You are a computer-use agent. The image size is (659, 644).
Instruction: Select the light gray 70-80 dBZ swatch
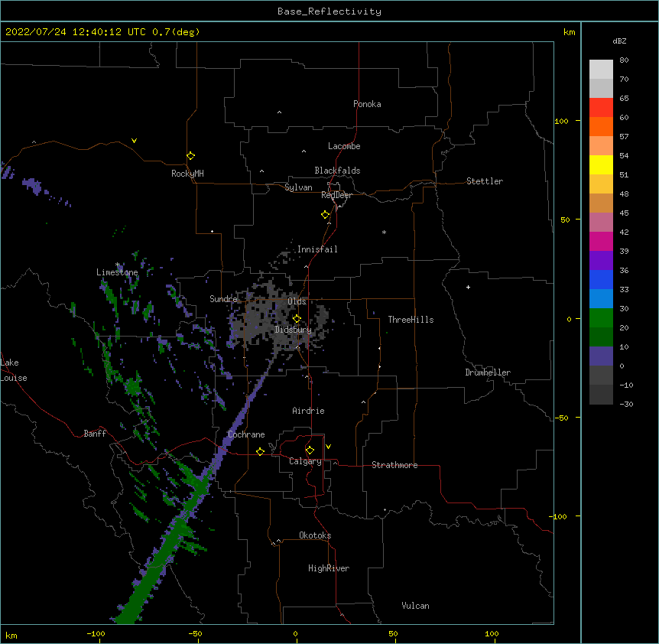click(601, 69)
